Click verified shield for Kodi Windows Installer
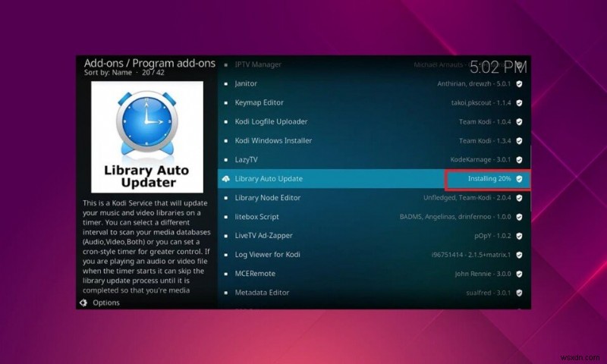Screen dimensions: 607x364 tap(519, 140)
